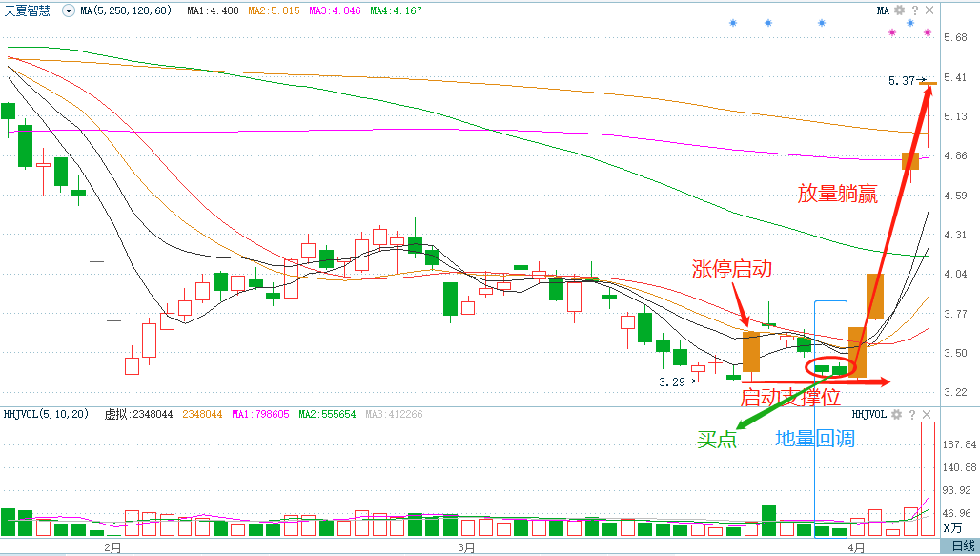Select the tallest red volume bar at far right

pos(929,479)
